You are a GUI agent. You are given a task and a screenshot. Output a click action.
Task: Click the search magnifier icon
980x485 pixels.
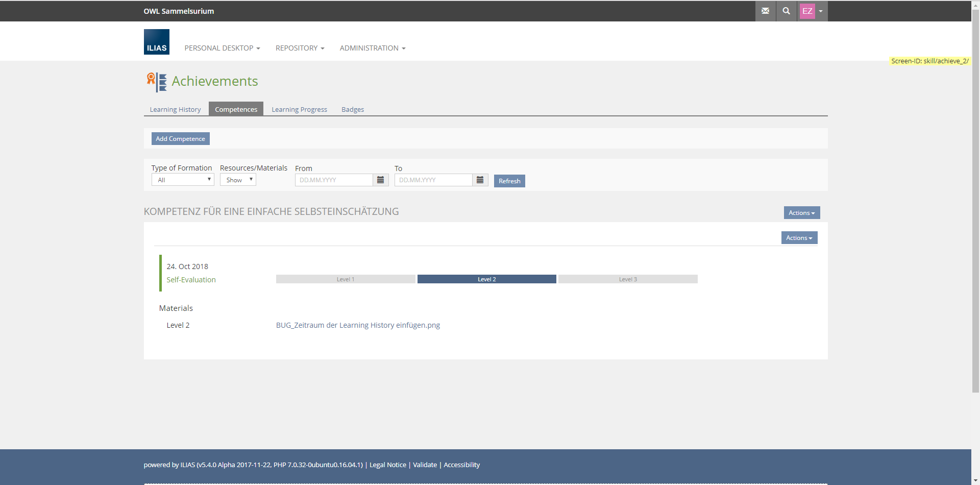tap(786, 11)
